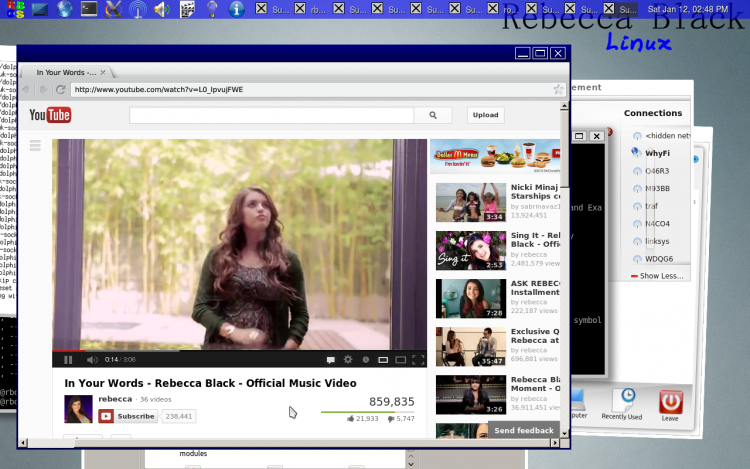The image size is (750, 469).
Task: Select the M93BB wireless network
Action: click(x=657, y=188)
